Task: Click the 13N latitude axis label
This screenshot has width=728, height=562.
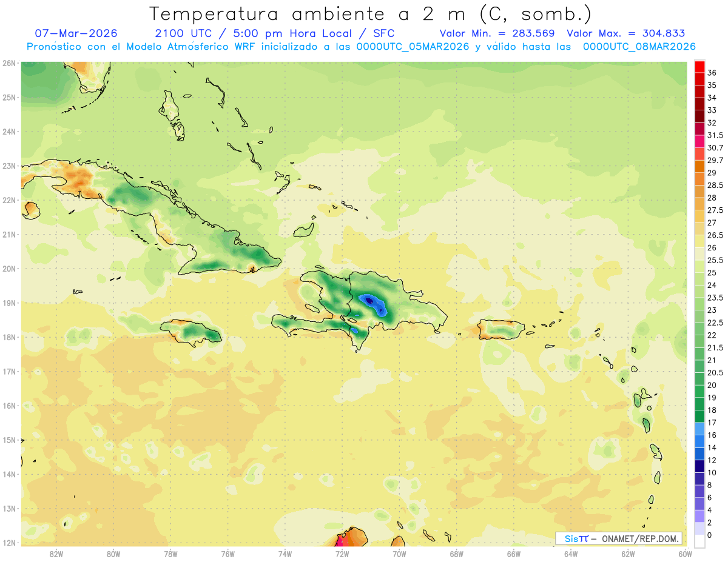Action: [x=9, y=508]
